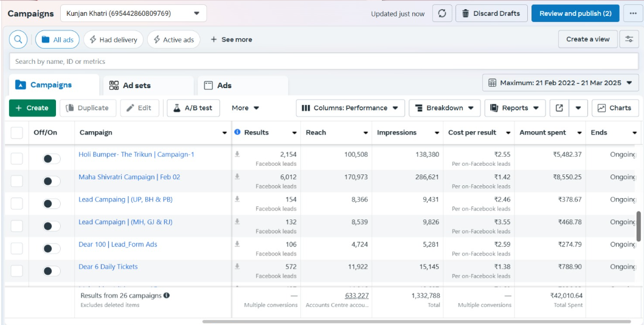Click the export/share icon button
This screenshot has height=325, width=644.
(559, 108)
